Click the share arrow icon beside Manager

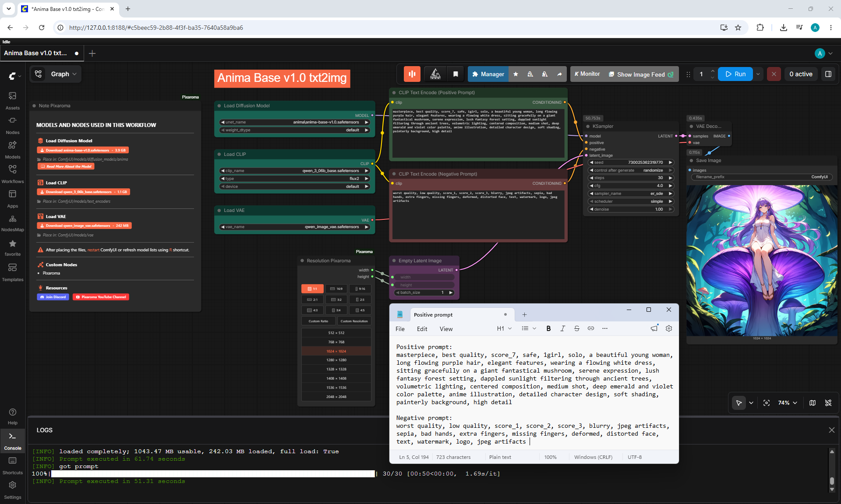tap(559, 74)
